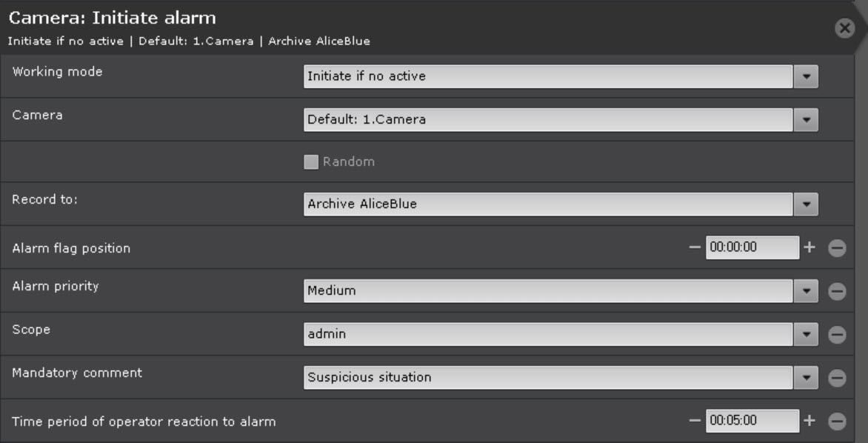Toggle the Random checkbox
This screenshot has height=443, width=868.
[311, 162]
